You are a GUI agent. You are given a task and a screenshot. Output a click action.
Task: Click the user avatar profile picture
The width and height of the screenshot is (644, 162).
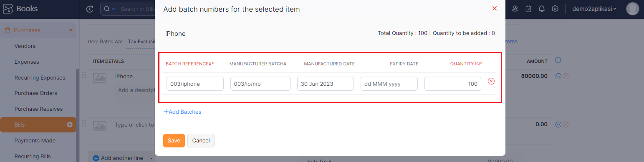[x=633, y=9]
